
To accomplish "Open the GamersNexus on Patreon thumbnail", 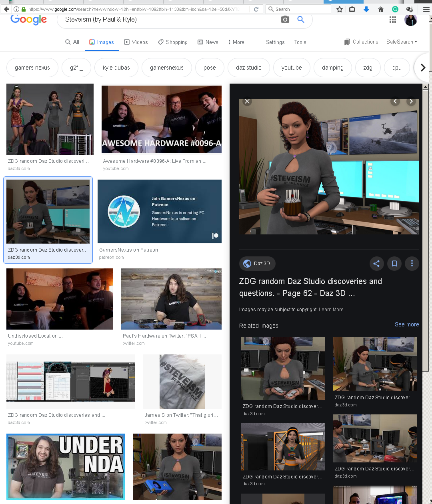I will pos(160,211).
